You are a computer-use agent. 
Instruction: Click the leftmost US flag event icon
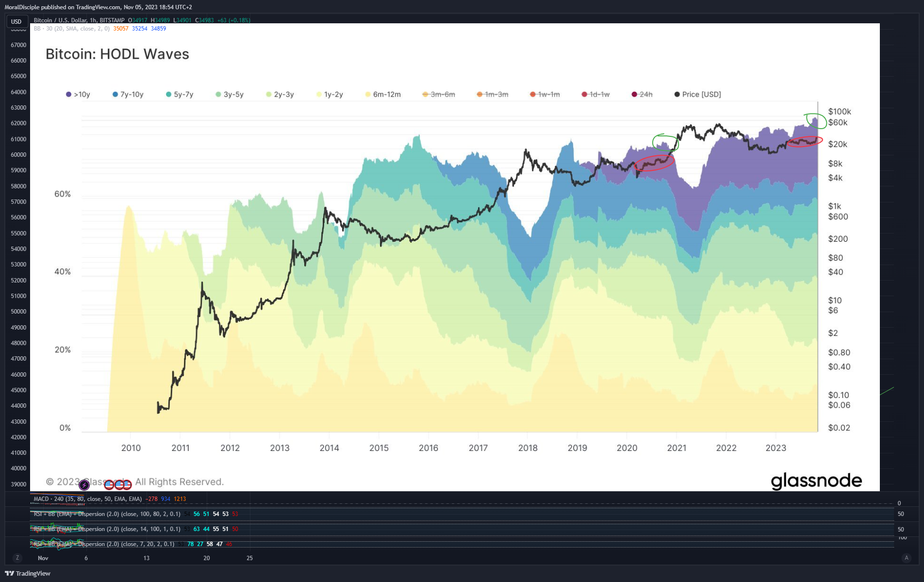tap(109, 484)
